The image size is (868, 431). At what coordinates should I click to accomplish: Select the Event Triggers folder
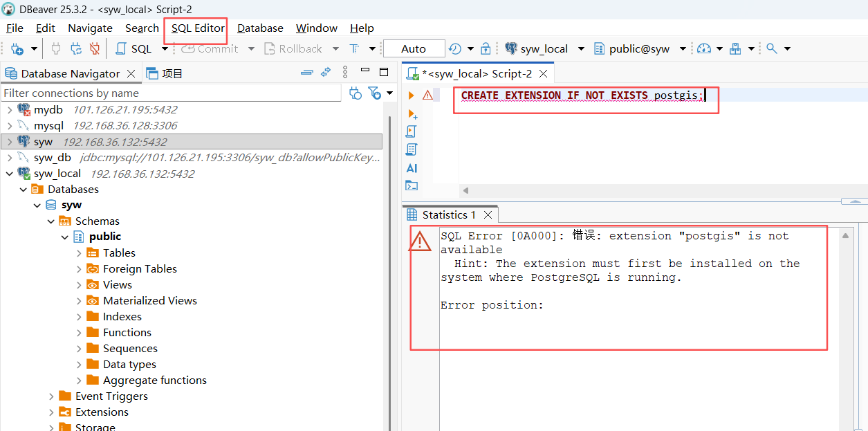(111, 396)
